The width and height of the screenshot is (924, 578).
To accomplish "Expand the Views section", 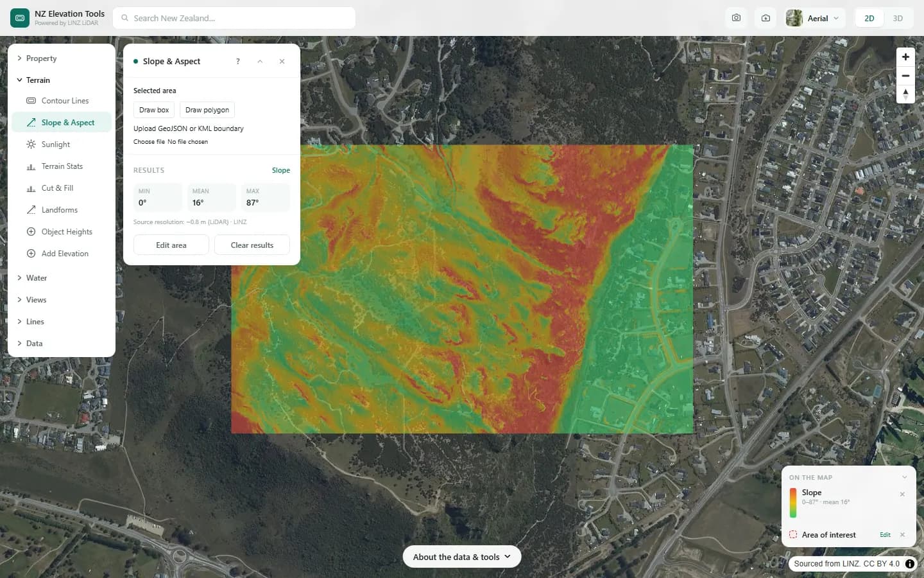I will click(62, 300).
